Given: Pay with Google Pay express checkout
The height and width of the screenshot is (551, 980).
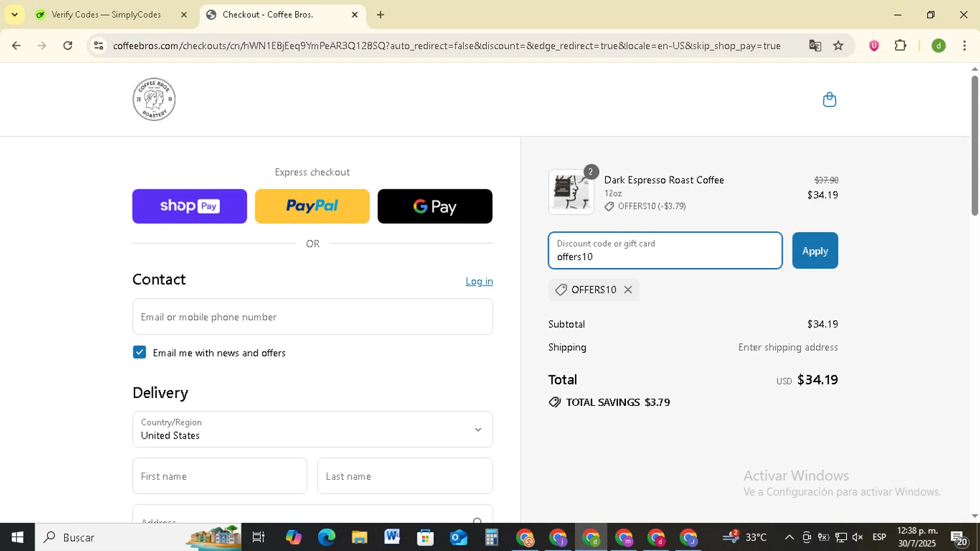Looking at the screenshot, I should pos(435,207).
